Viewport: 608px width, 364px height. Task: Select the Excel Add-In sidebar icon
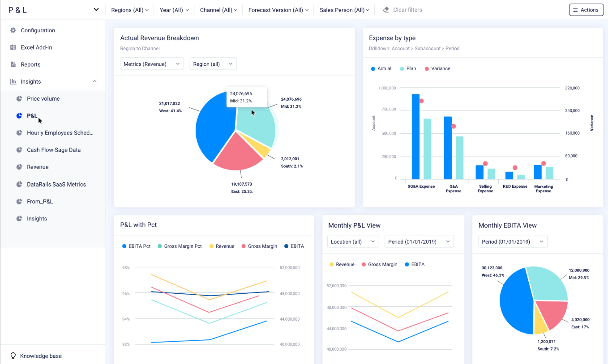click(14, 47)
